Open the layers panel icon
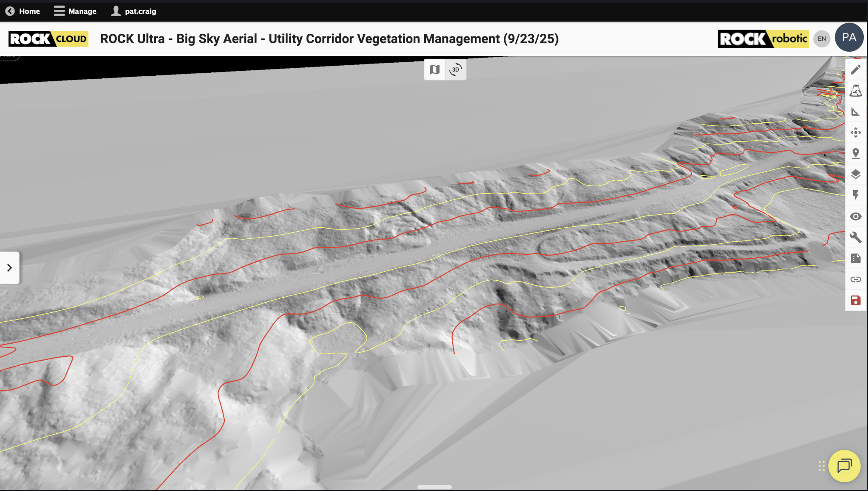This screenshot has width=868, height=491. click(855, 174)
